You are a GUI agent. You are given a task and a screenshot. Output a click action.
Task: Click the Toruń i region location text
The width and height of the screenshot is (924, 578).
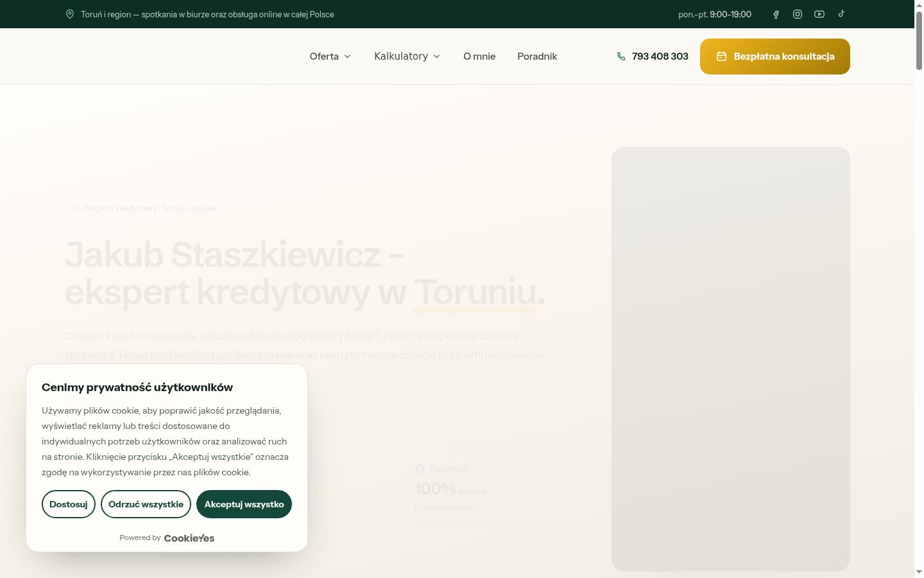coord(207,14)
